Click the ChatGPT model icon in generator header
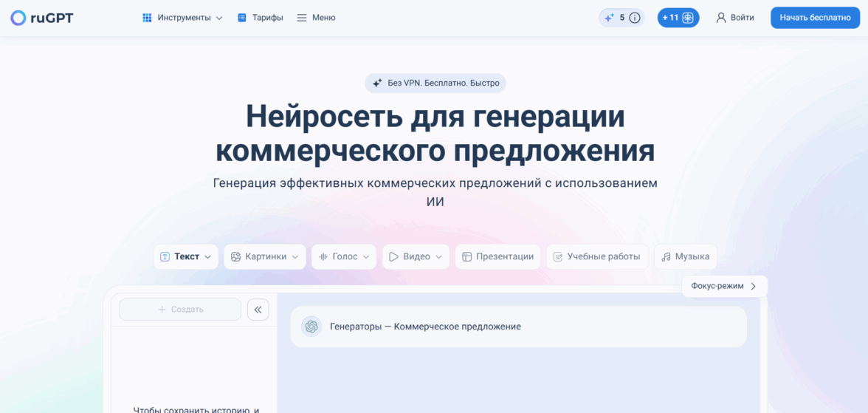This screenshot has height=413, width=868. click(x=311, y=327)
